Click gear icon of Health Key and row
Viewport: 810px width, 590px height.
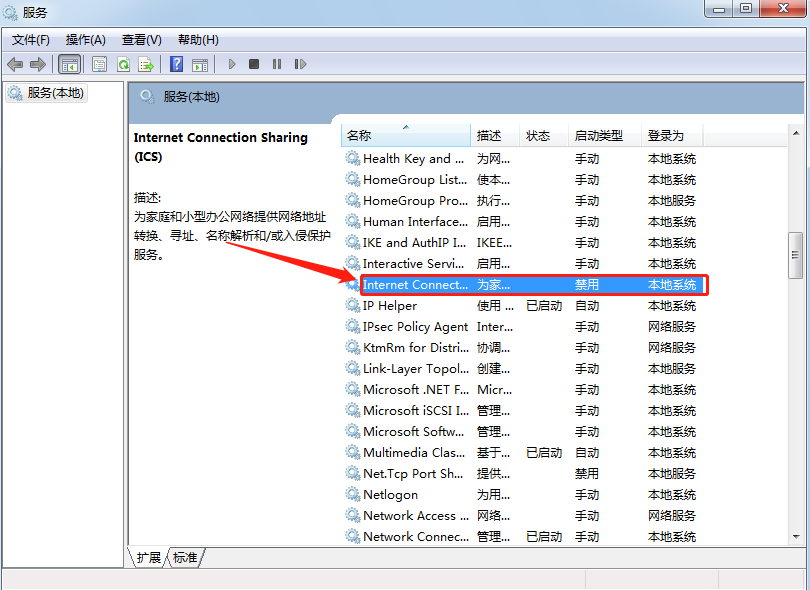pyautogui.click(x=353, y=158)
